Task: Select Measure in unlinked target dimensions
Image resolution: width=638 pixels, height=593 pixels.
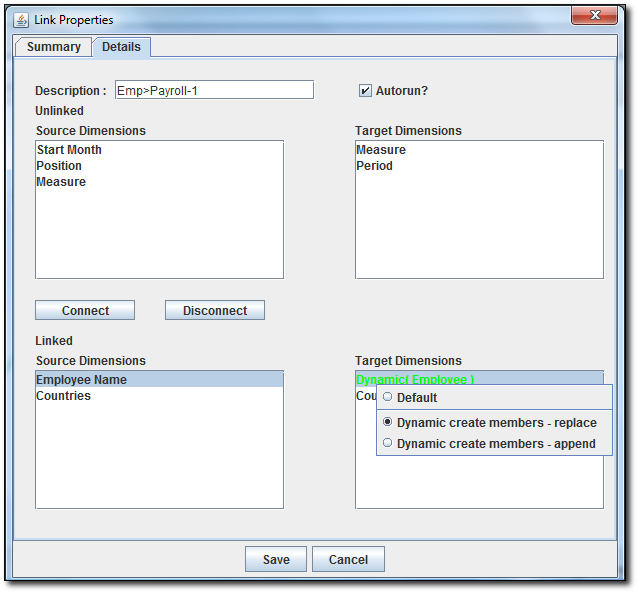Action: 381,150
